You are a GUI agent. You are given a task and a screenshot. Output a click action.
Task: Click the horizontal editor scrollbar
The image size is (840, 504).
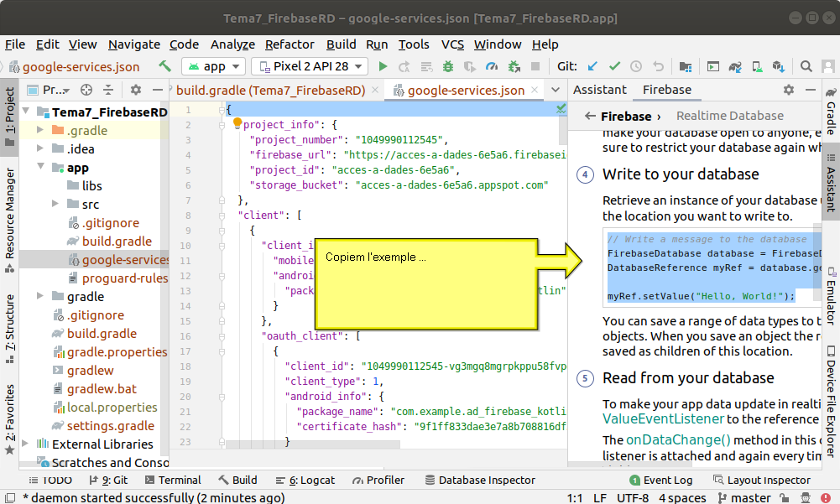tap(313, 444)
